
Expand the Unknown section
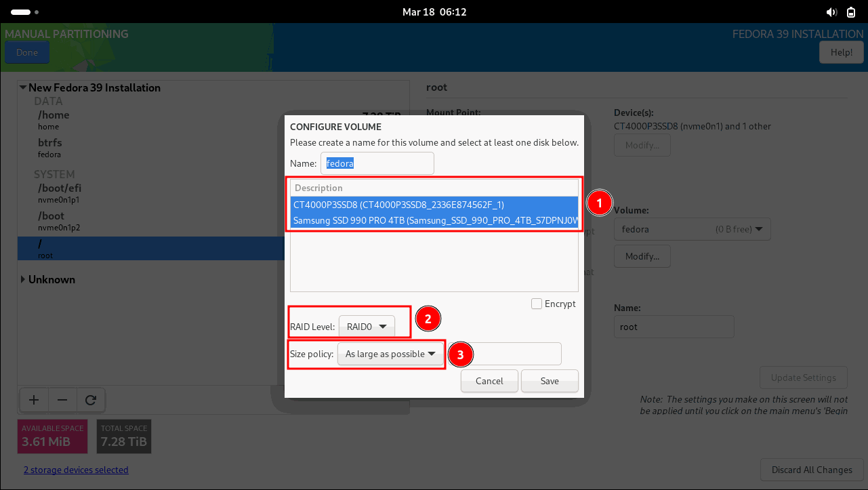[x=24, y=279]
